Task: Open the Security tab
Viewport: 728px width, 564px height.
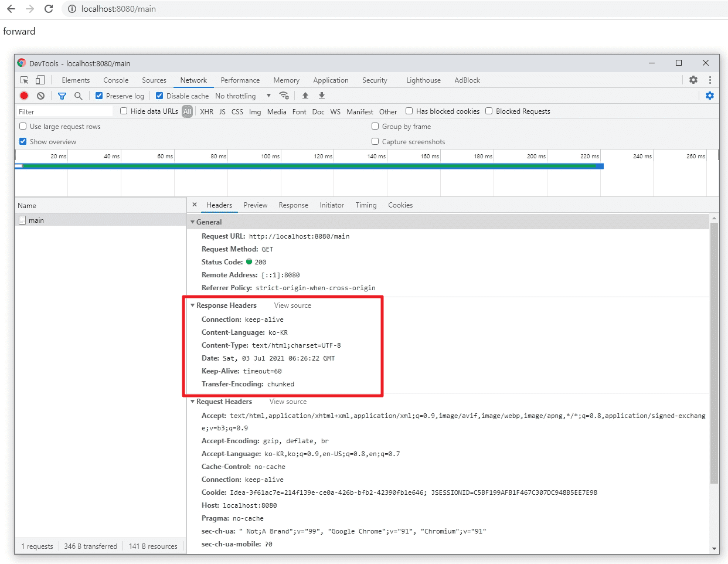Action: point(375,80)
